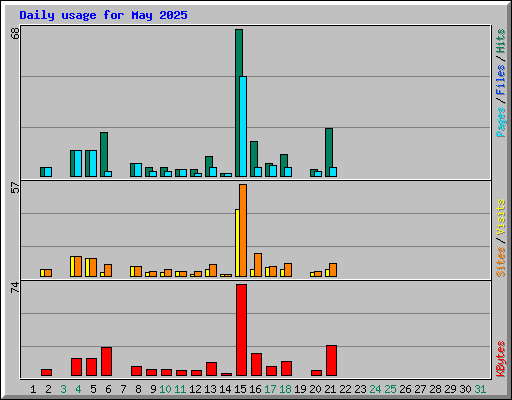Select the red KBytes bar for day 15
The image size is (512, 400).
pos(242,330)
